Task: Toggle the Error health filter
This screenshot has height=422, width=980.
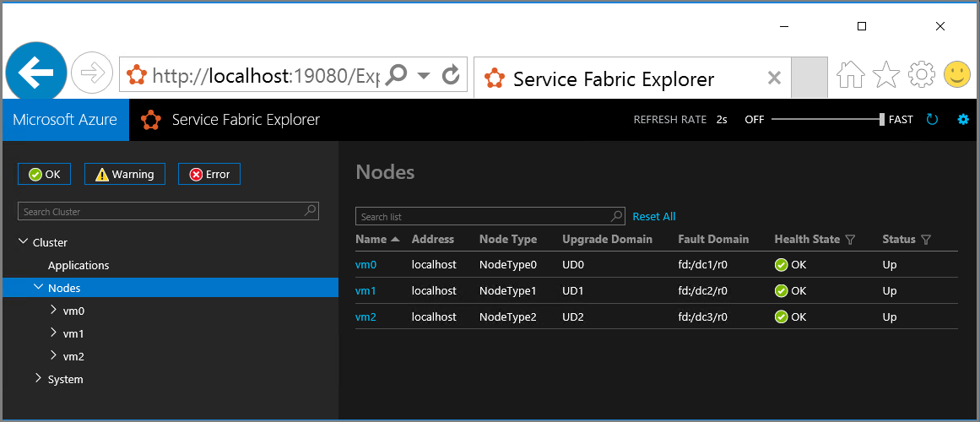Action: [x=209, y=174]
